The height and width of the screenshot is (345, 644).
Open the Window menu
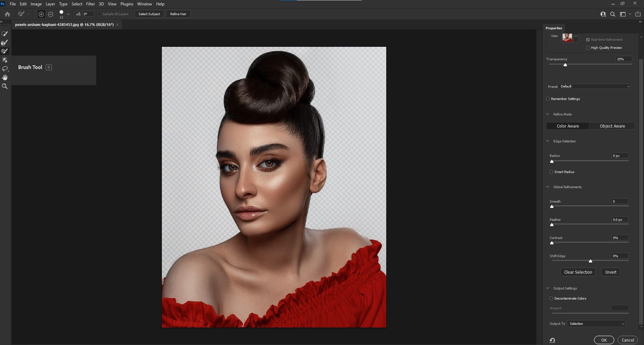pyautogui.click(x=144, y=4)
